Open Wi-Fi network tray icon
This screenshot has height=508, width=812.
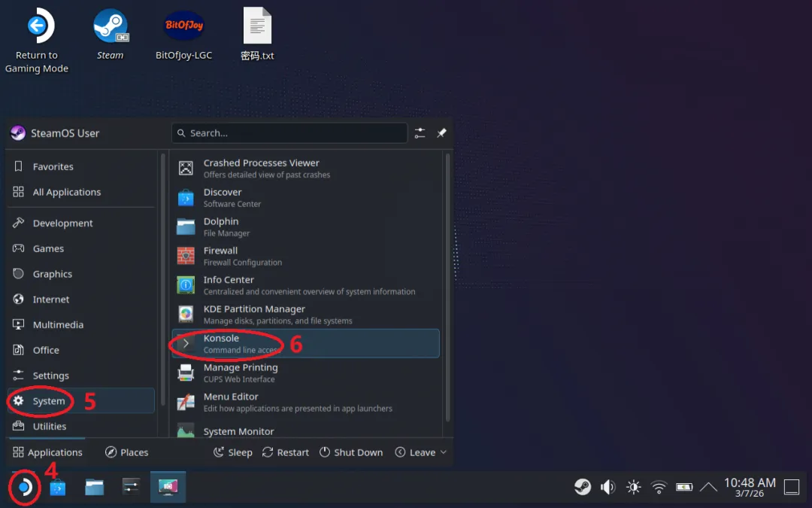[x=659, y=487]
